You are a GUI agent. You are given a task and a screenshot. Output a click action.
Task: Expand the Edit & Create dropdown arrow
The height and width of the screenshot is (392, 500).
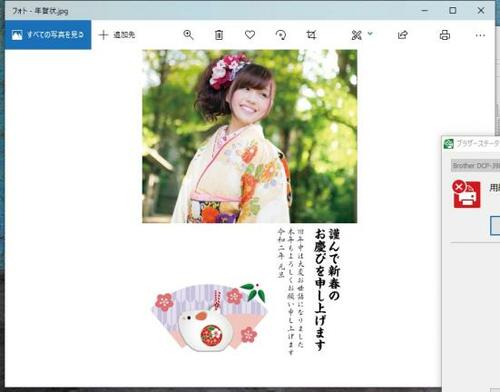[x=370, y=34]
